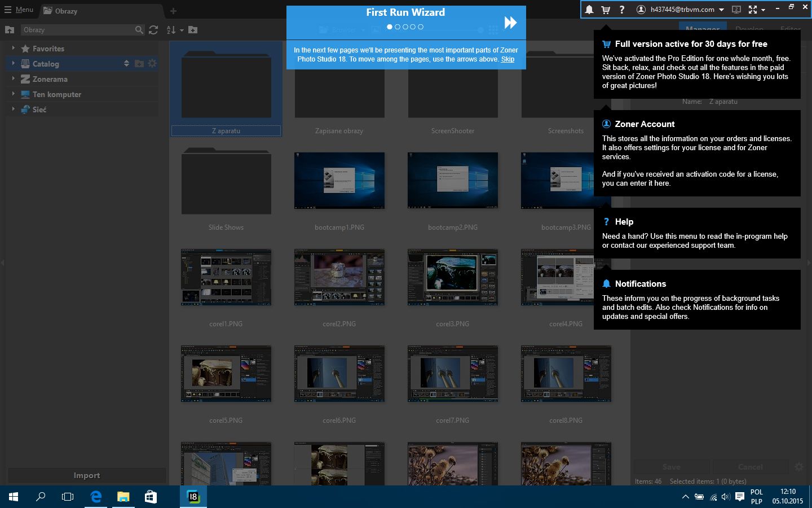812x508 pixels.
Task: Collapse the left panel with edge arrow
Action: coord(2,262)
